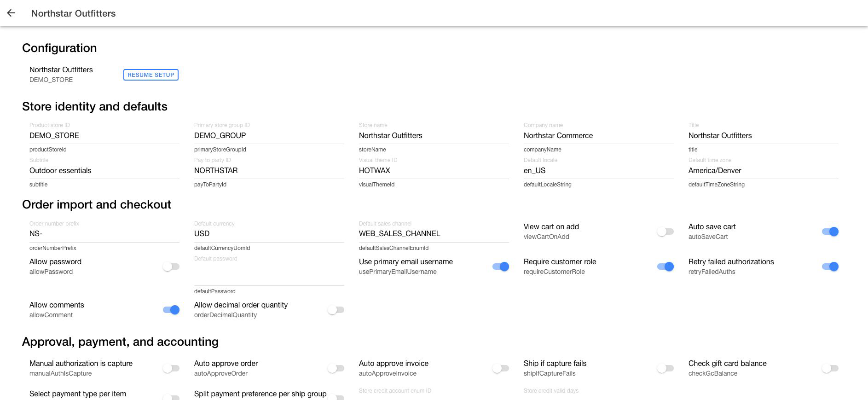This screenshot has width=868, height=400.
Task: Go back using the arrow icon
Action: point(11,13)
